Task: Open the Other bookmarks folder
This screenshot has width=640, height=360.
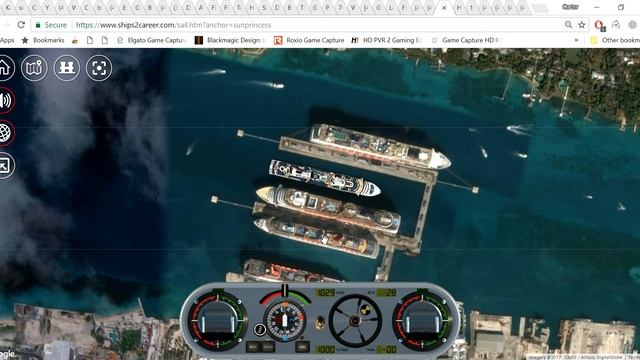Action: [x=615, y=40]
